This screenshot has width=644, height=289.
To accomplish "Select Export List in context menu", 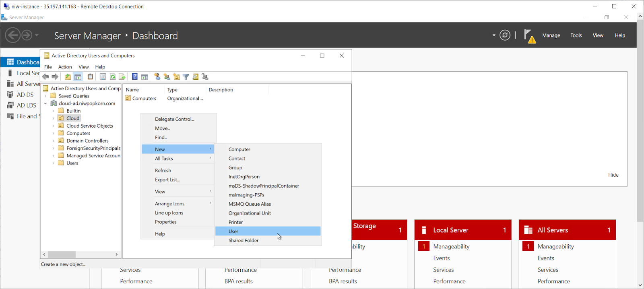I will [x=178, y=180].
